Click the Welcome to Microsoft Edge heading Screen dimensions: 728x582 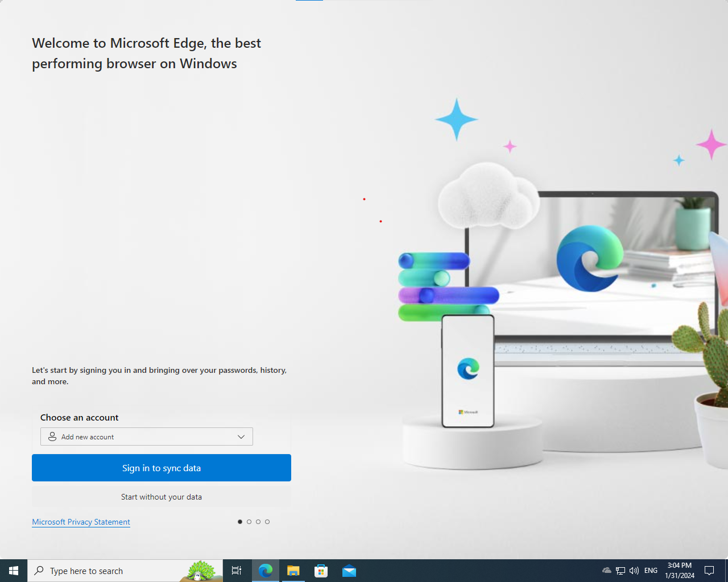click(x=146, y=53)
